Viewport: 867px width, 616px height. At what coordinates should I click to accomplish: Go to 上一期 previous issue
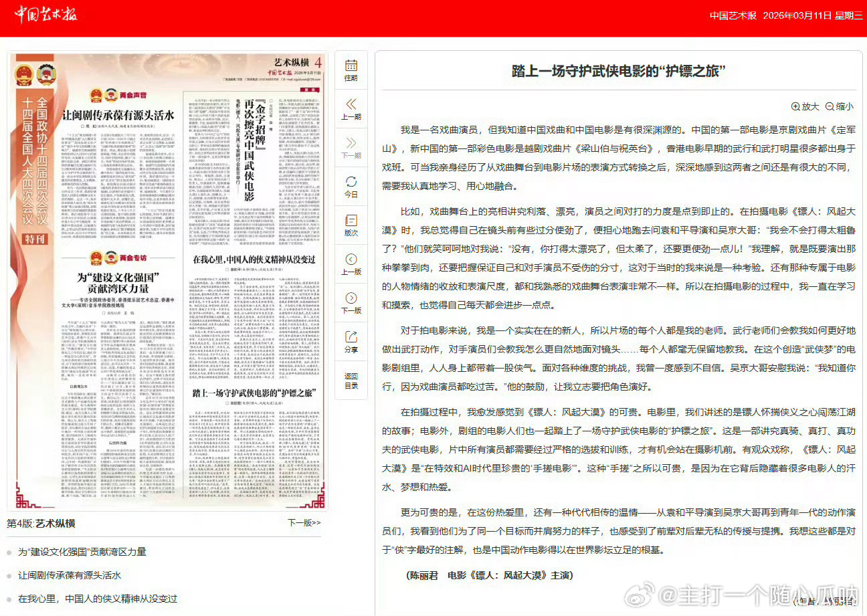coord(353,109)
